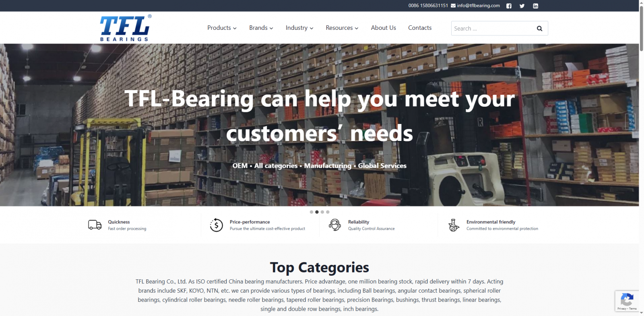Expand the Products dropdown menu

pyautogui.click(x=222, y=28)
